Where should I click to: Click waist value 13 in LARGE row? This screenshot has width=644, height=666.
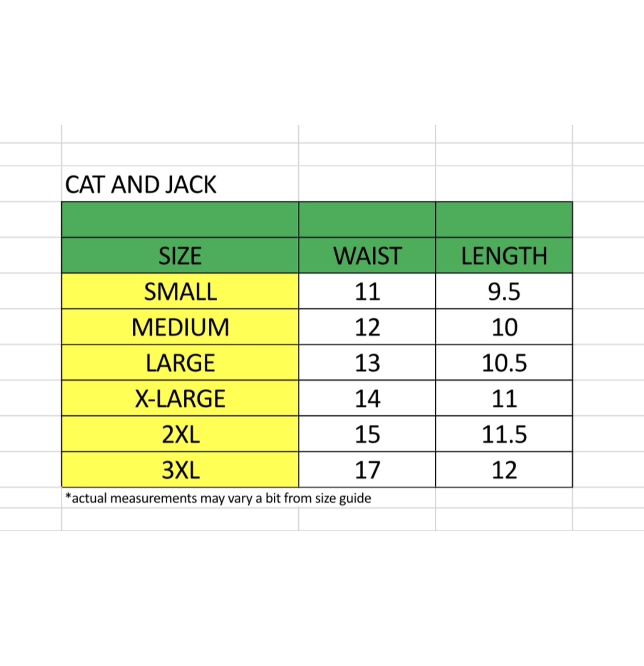[x=367, y=363]
